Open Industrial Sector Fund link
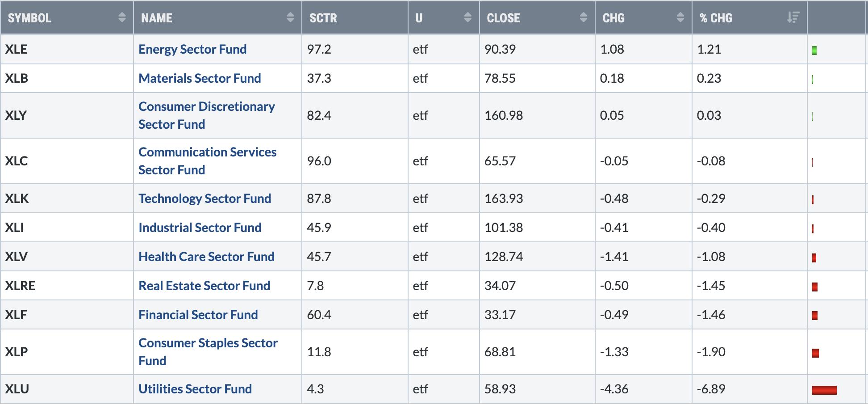The width and height of the screenshot is (868, 405). [200, 228]
